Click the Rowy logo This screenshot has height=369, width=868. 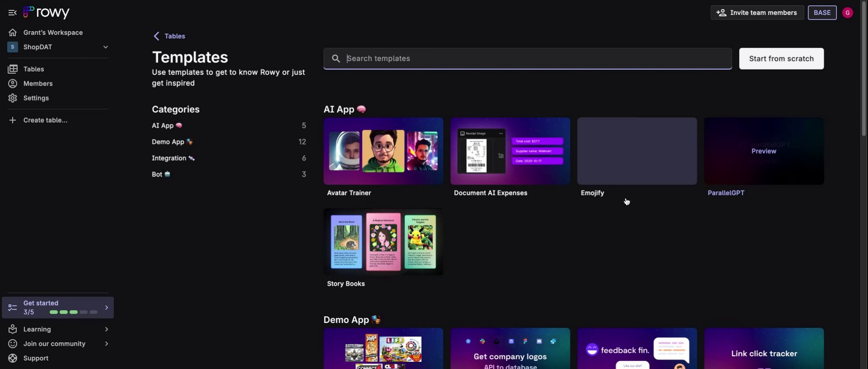[47, 12]
